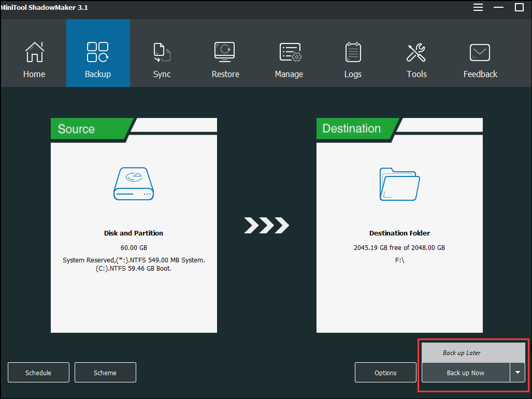Click the Schedule button
The image size is (532, 399).
[38, 373]
